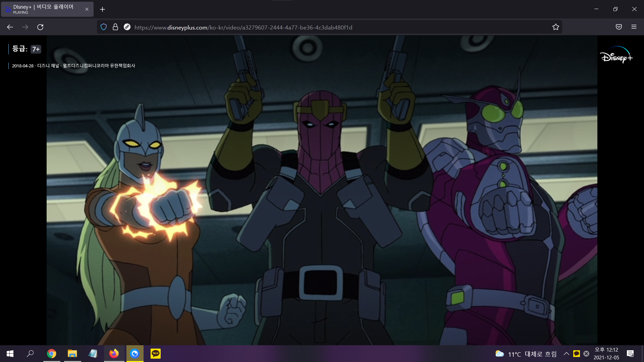Click the 2018-04-28 디즈니 채널 info text
Image resolution: width=644 pixels, height=362 pixels.
tap(73, 66)
